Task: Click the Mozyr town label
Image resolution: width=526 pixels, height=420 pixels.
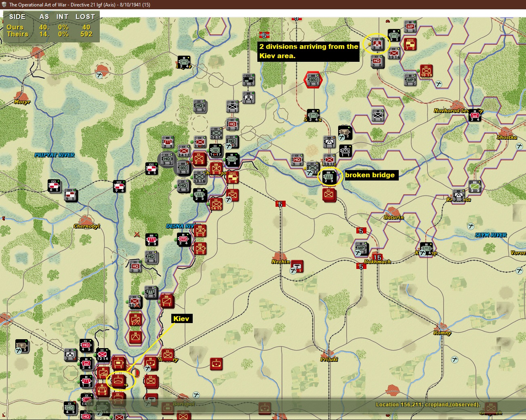Action: pos(22,102)
